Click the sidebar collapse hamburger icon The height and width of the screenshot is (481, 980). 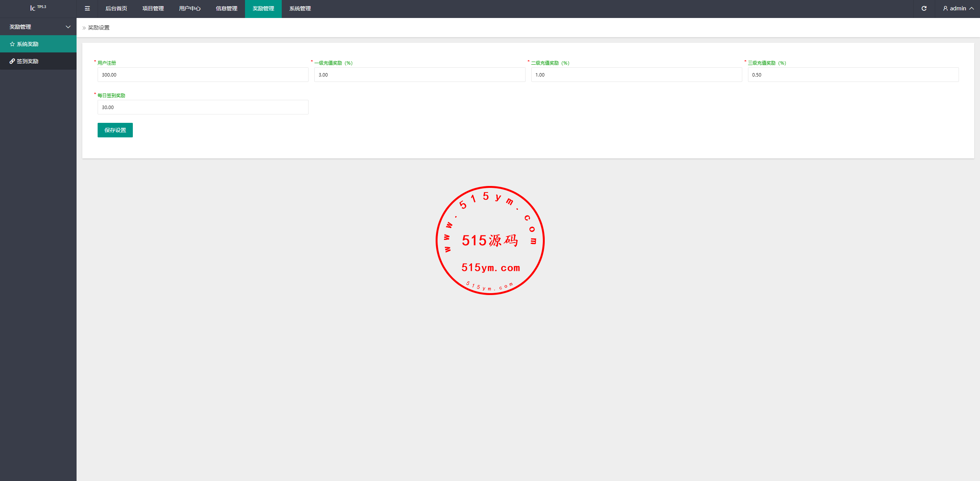click(x=87, y=8)
